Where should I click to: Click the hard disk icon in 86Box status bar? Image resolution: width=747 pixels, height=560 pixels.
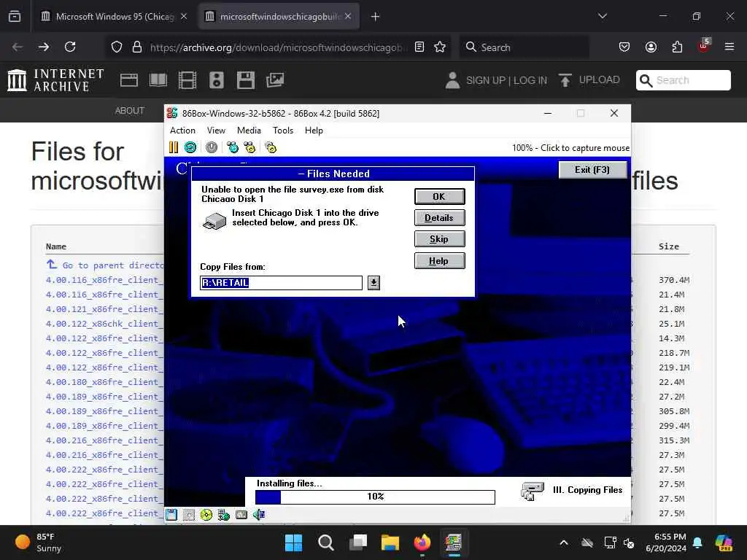click(241, 515)
